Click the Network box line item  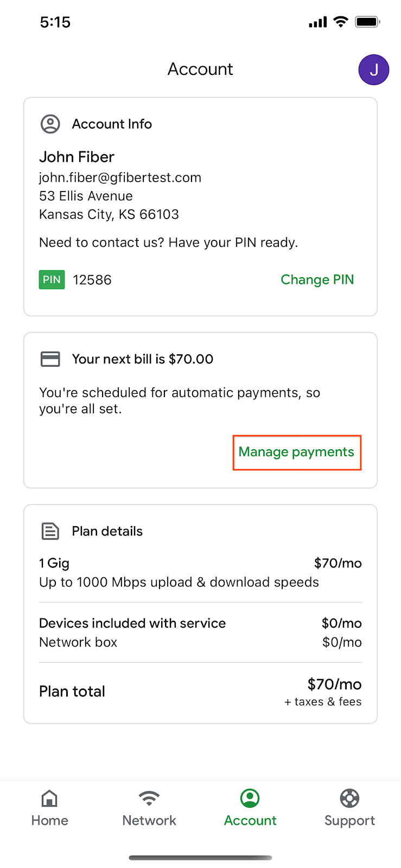(78, 642)
